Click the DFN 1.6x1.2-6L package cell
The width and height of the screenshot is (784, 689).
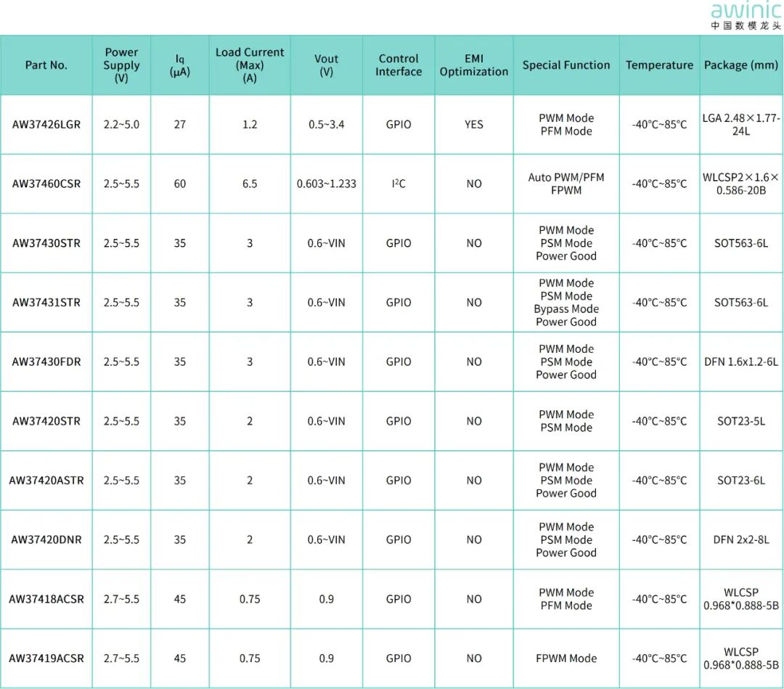click(x=741, y=362)
